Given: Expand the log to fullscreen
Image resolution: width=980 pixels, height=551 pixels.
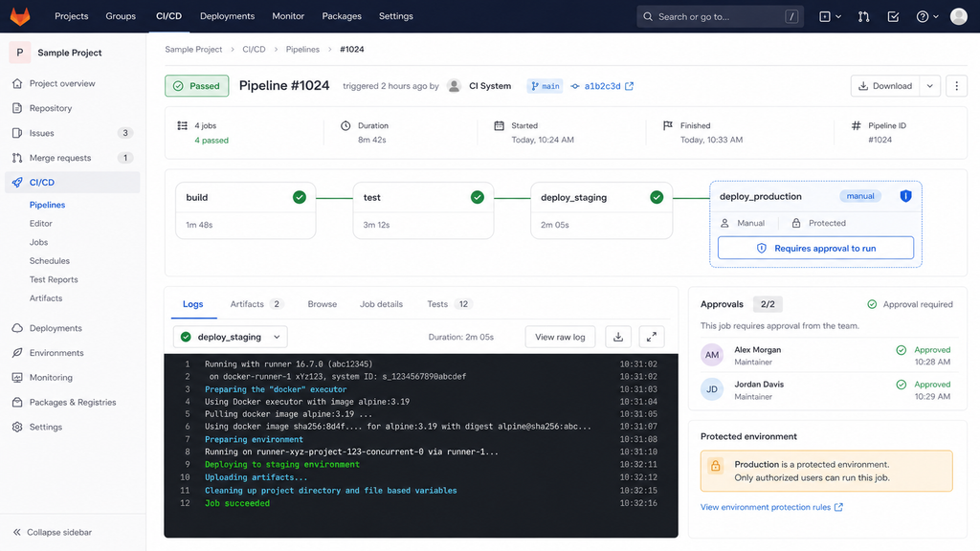Looking at the screenshot, I should 651,337.
